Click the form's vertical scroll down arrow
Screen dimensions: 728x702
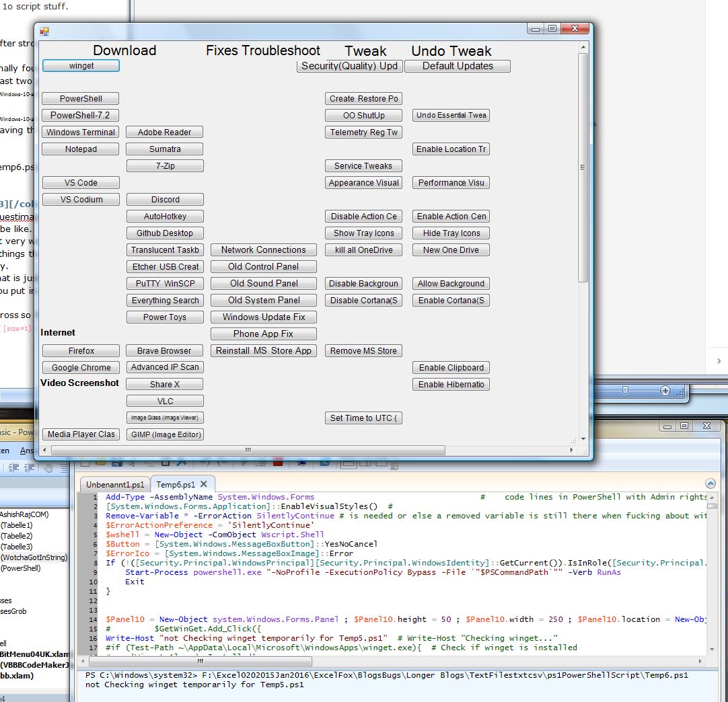(583, 438)
